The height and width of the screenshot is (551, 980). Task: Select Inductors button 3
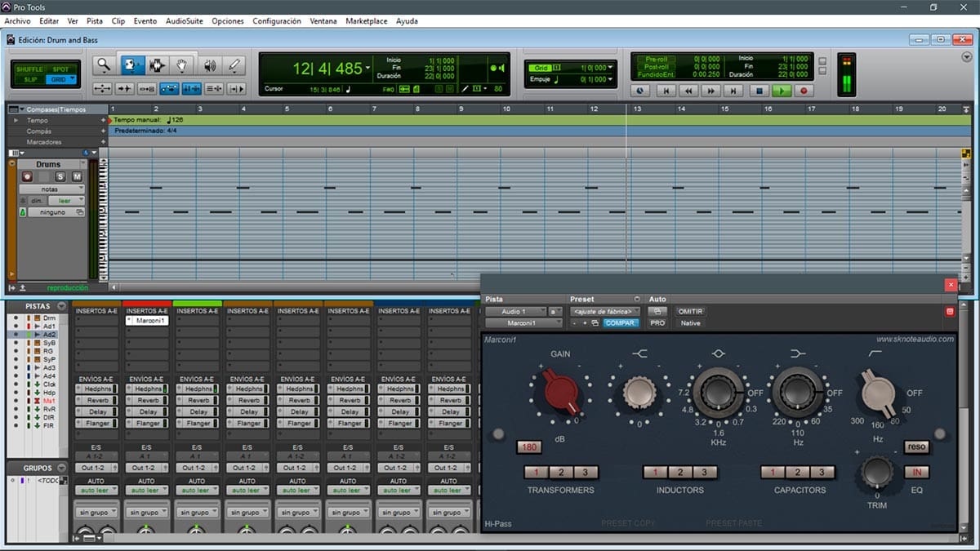(x=704, y=473)
